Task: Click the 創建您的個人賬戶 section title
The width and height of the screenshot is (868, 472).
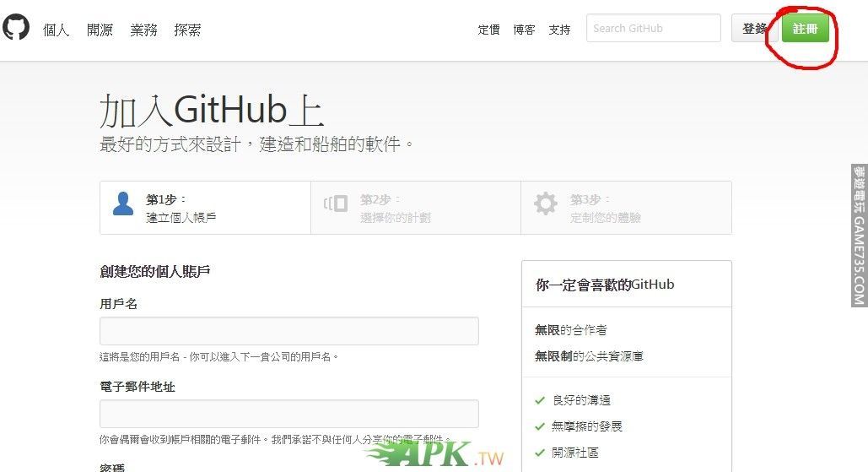Action: pos(155,271)
